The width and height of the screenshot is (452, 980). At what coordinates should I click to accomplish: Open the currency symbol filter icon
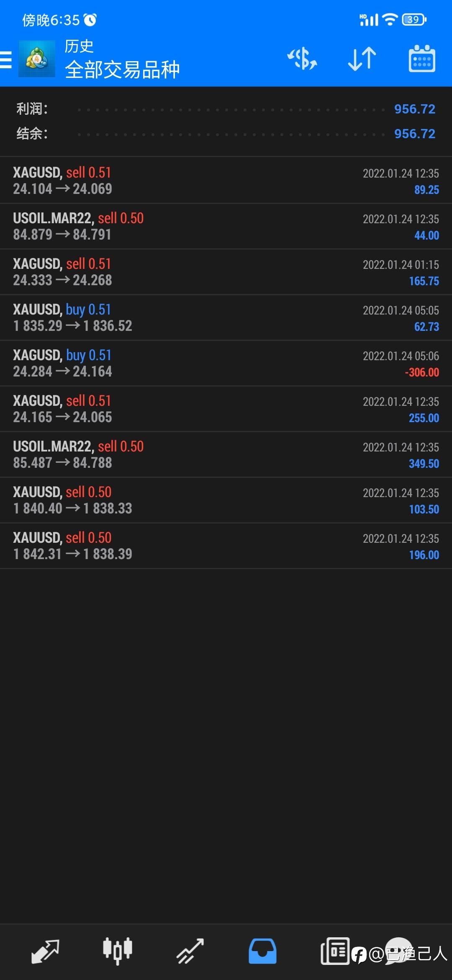(x=302, y=59)
